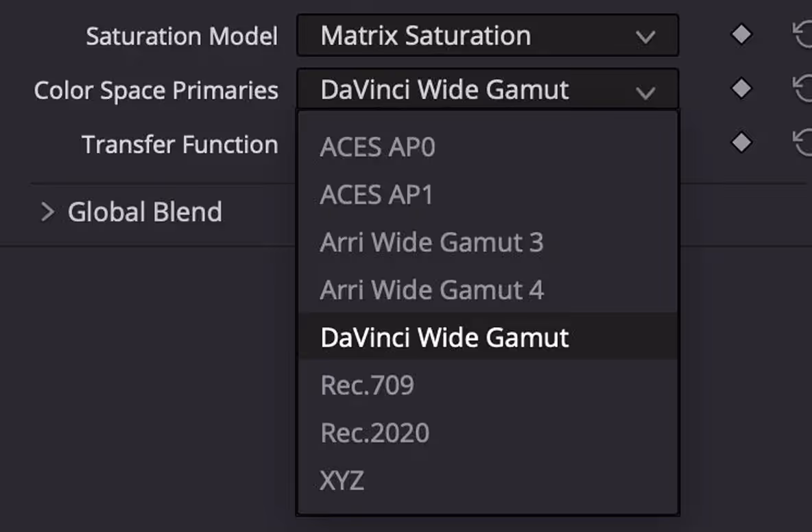Select Rec.2020 color primaries
Viewport: 812px width, 532px height.
(x=488, y=433)
